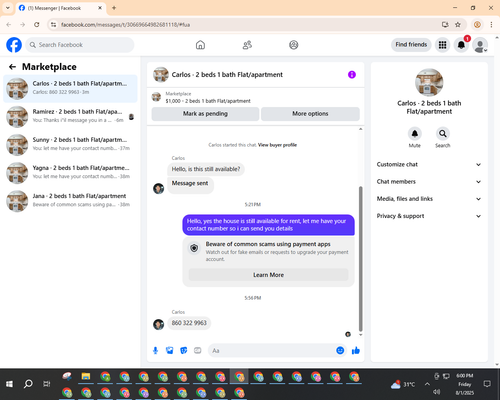The image size is (500, 400).
Task: Open the Facebook menu grid icon
Action: point(442,45)
